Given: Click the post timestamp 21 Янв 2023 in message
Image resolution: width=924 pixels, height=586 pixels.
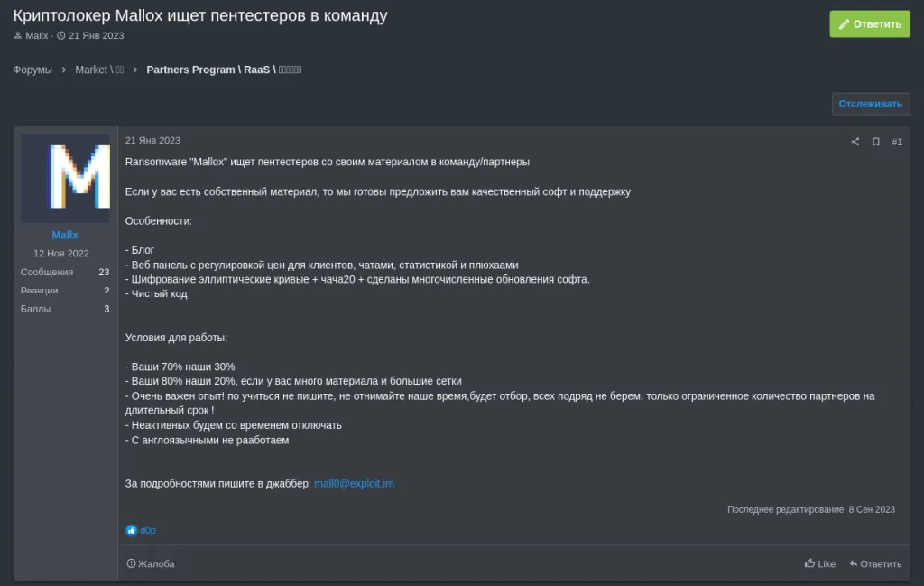Looking at the screenshot, I should [152, 140].
